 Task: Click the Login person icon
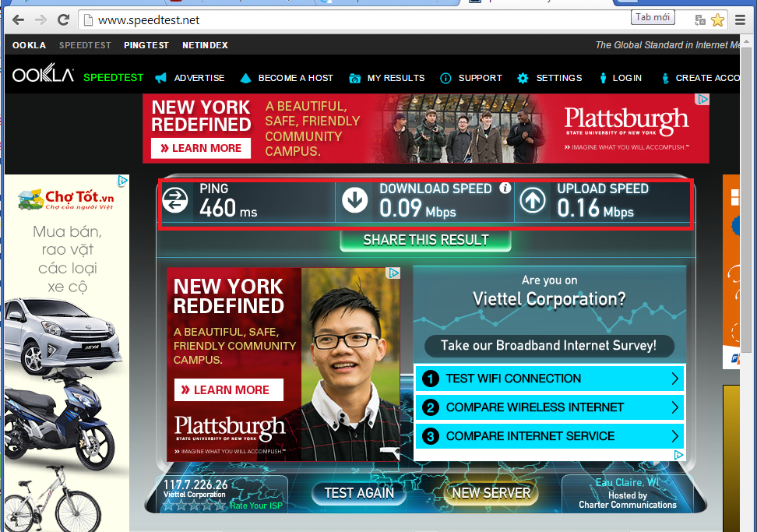pyautogui.click(x=603, y=78)
